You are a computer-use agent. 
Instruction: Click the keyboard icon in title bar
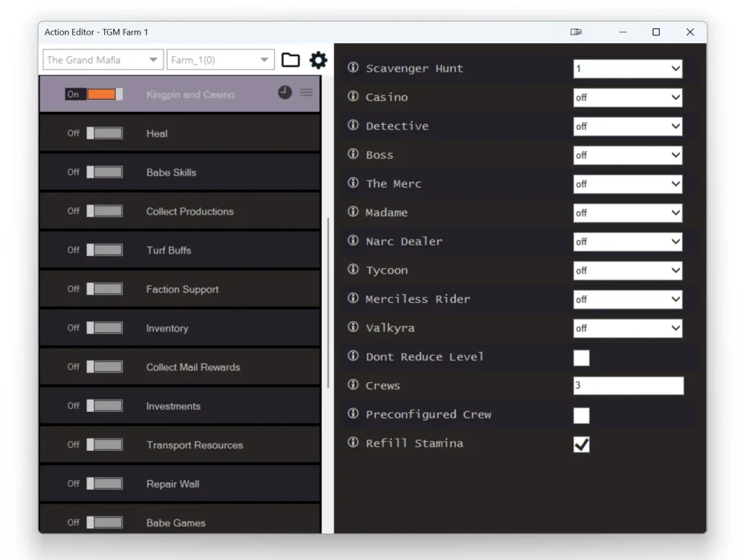point(576,32)
